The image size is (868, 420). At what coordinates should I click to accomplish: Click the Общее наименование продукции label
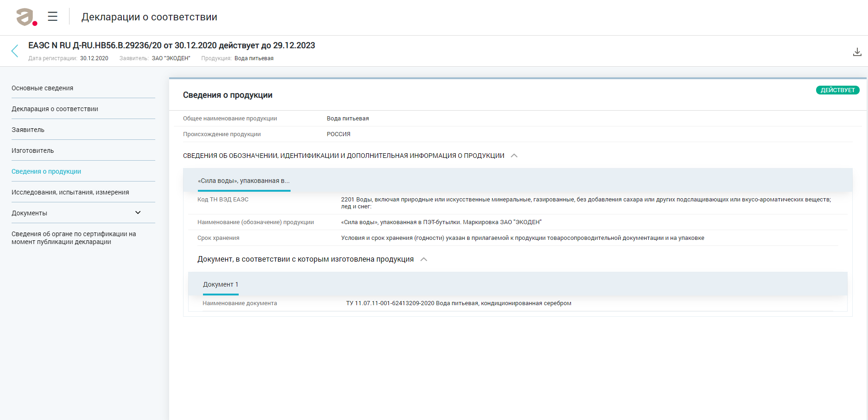230,119
